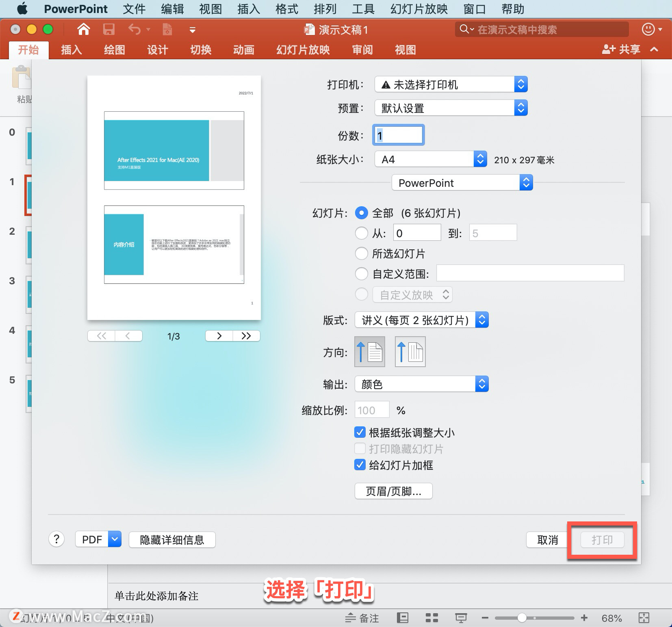This screenshot has width=672, height=627.
Task: Start slide show from status bar icon
Action: pos(461,618)
